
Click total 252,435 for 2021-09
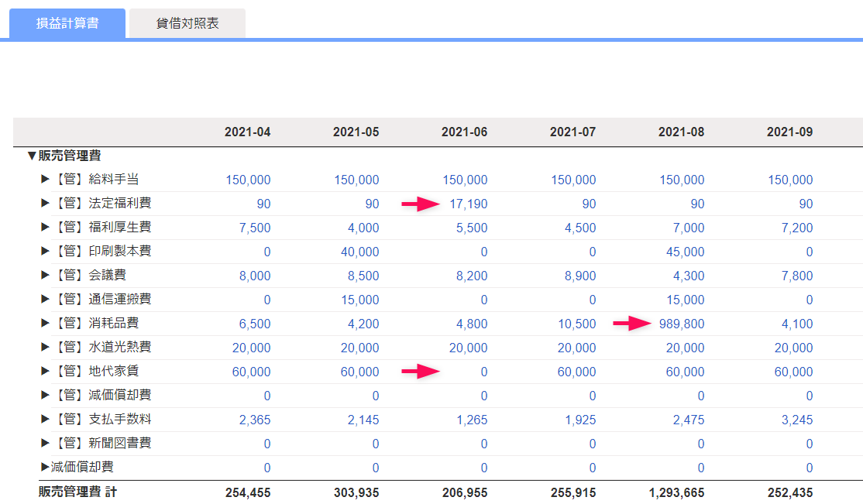[790, 493]
